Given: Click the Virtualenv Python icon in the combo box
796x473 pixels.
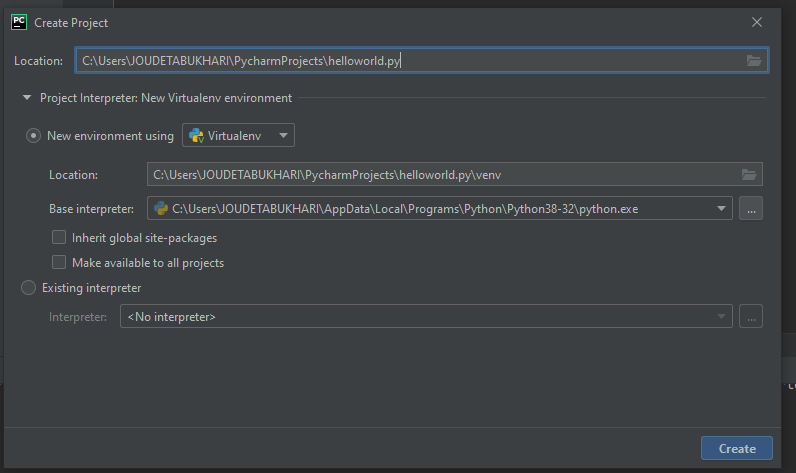Looking at the screenshot, I should [x=196, y=136].
